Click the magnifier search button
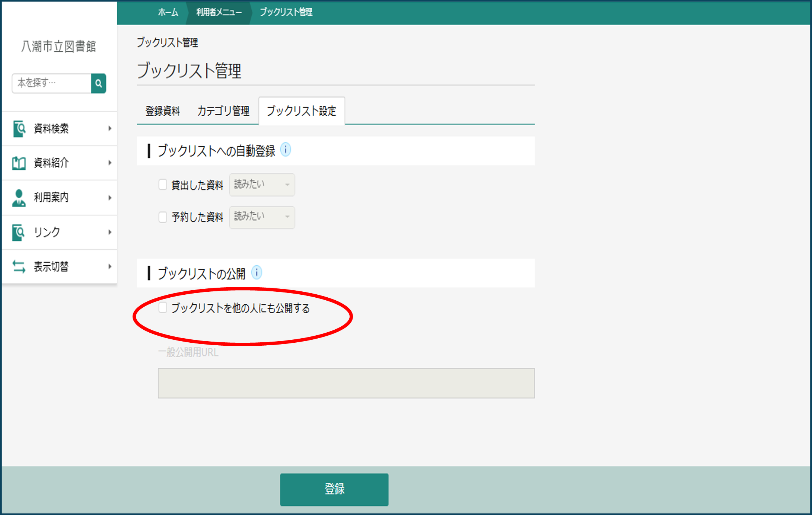This screenshot has height=515, width=812. [x=99, y=83]
